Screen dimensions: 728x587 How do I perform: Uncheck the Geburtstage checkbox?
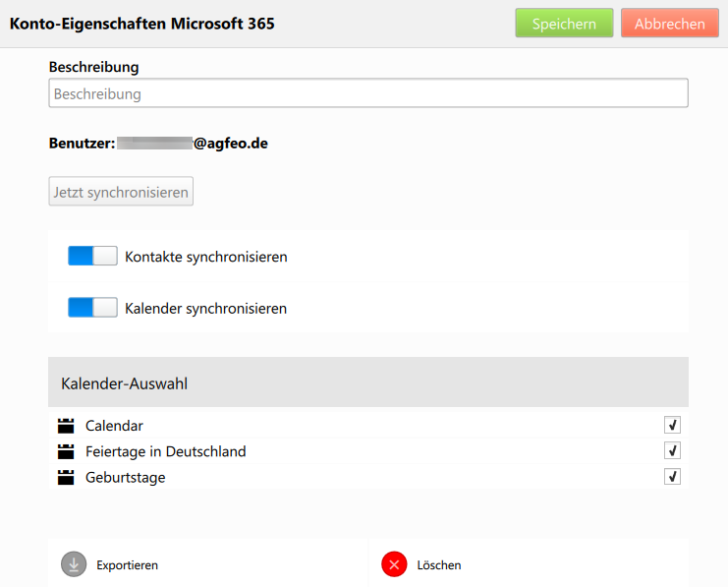click(x=672, y=477)
